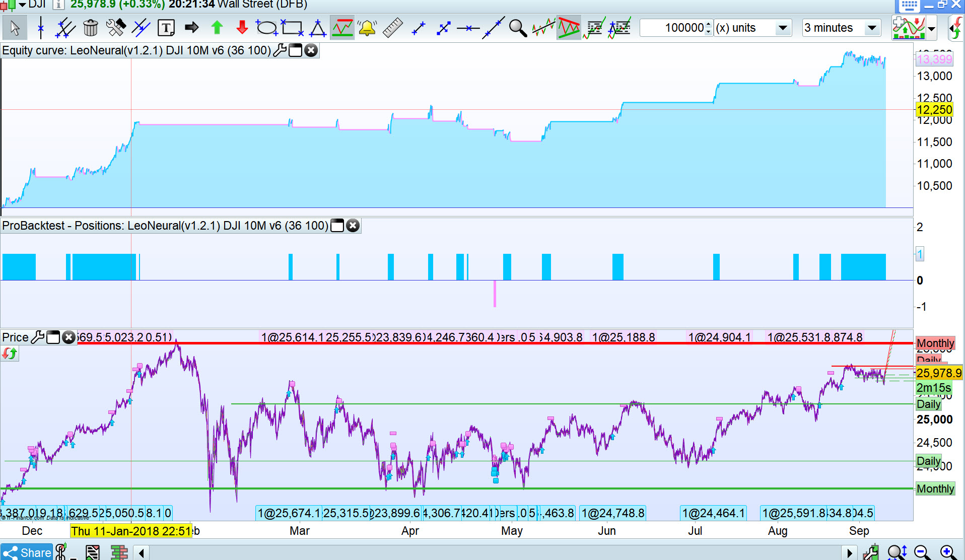This screenshot has width=965, height=560.
Task: Click the red-green order book bars icon
Action: pos(119,552)
